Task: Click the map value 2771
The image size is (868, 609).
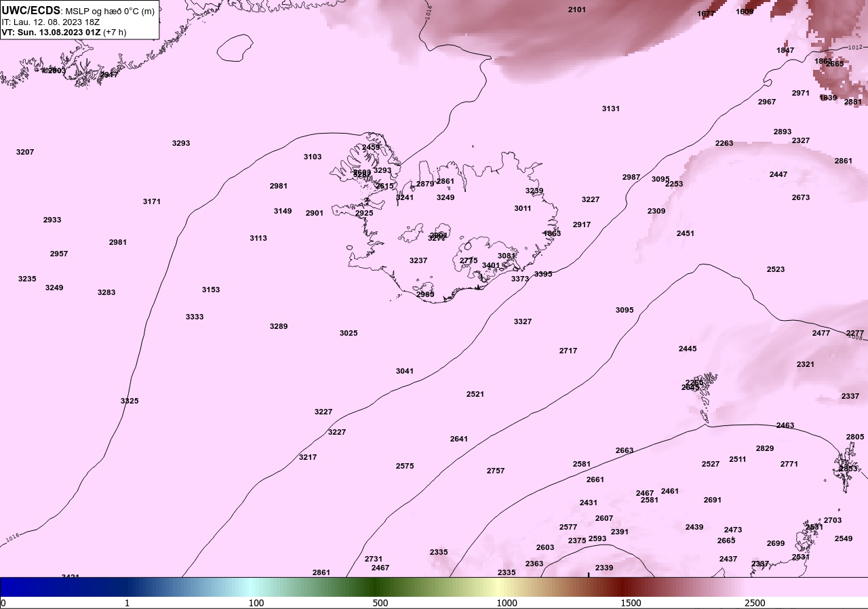Action: point(789,464)
